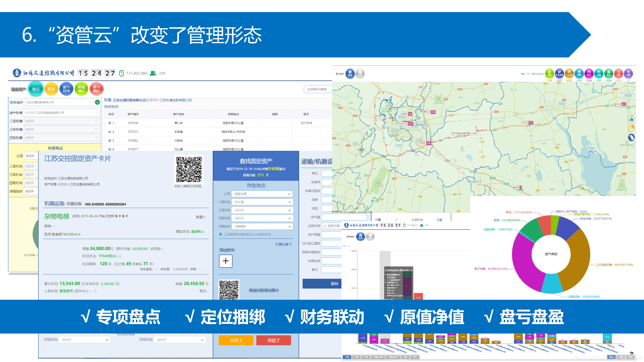Image resolution: width=644 pixels, height=362 pixels.
Task: Select the 账面 asset statistics icon
Action: (x=350, y=73)
